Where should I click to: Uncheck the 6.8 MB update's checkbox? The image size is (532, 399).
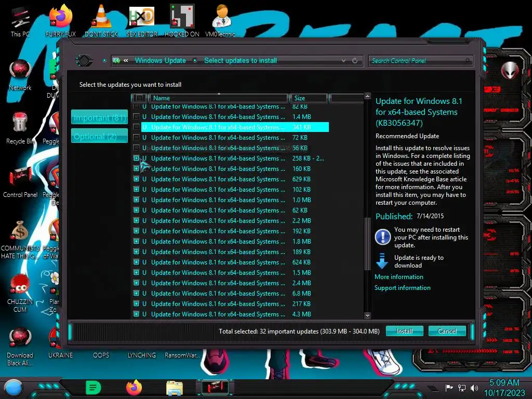click(x=136, y=294)
